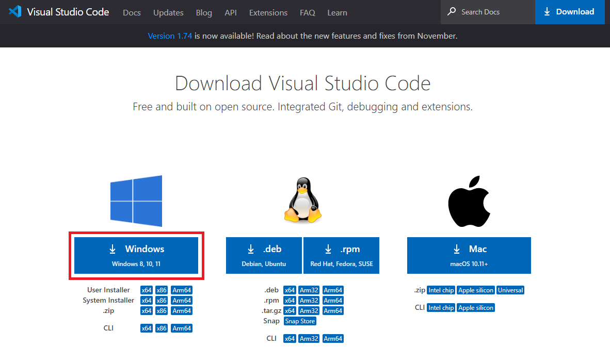Select Linux .tar.gz Arm32 download
610x364 pixels.
(309, 311)
